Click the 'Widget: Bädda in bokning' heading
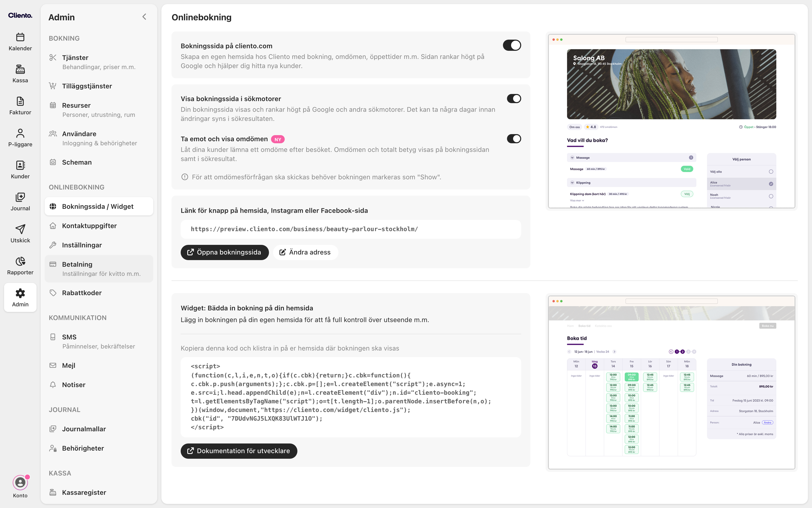This screenshot has height=508, width=812. click(247, 308)
